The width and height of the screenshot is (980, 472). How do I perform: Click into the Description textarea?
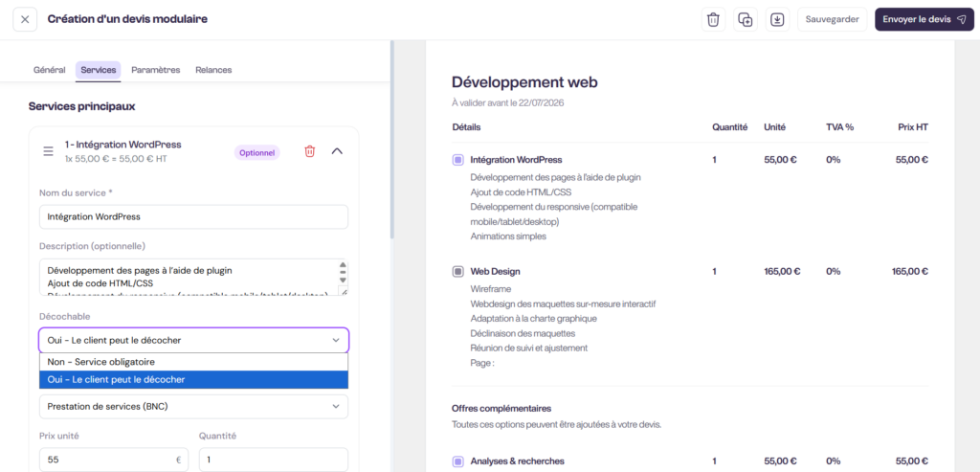(188, 277)
